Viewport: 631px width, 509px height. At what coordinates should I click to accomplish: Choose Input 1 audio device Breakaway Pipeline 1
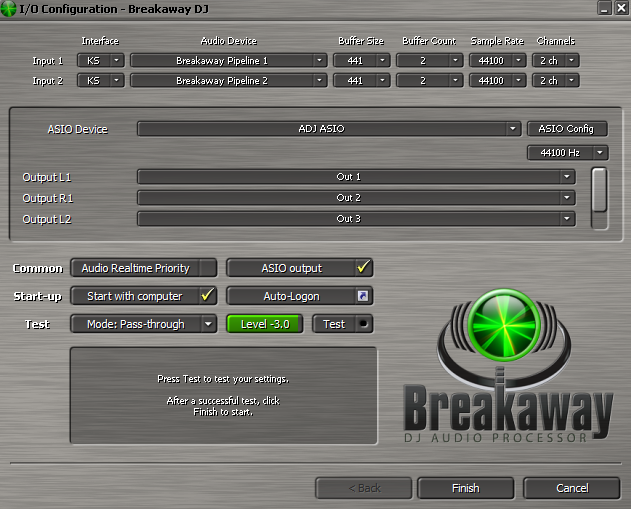point(229,60)
